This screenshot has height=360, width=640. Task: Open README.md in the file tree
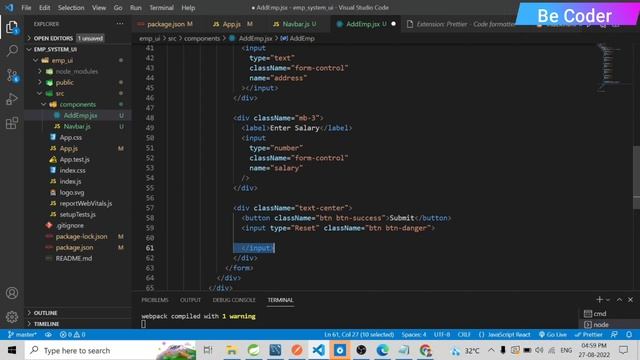(73, 258)
